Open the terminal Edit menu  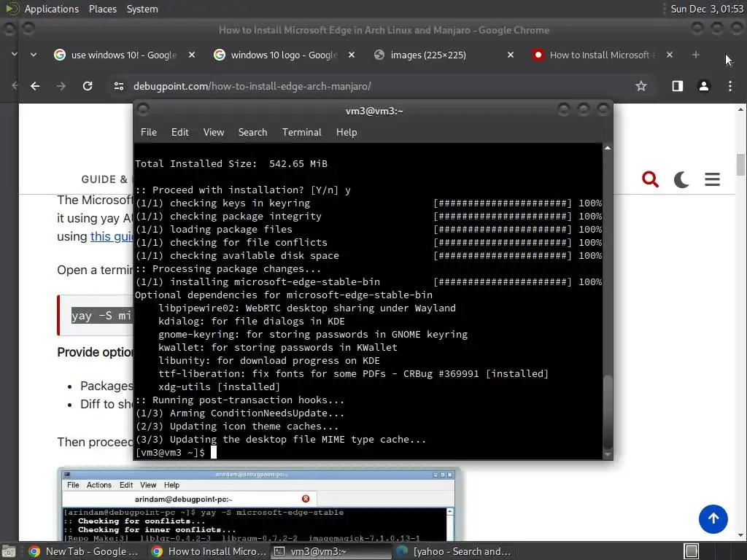pyautogui.click(x=179, y=133)
